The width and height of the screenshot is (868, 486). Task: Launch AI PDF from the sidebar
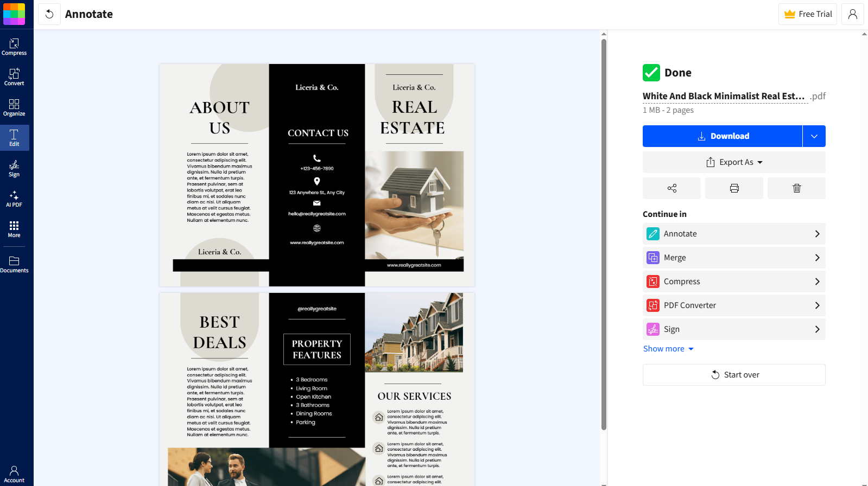(14, 199)
